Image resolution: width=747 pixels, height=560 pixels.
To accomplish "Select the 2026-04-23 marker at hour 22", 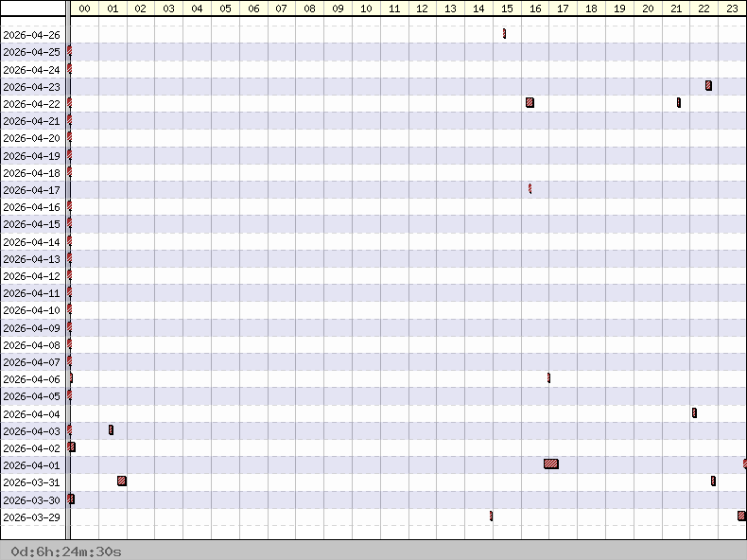I will coord(708,85).
